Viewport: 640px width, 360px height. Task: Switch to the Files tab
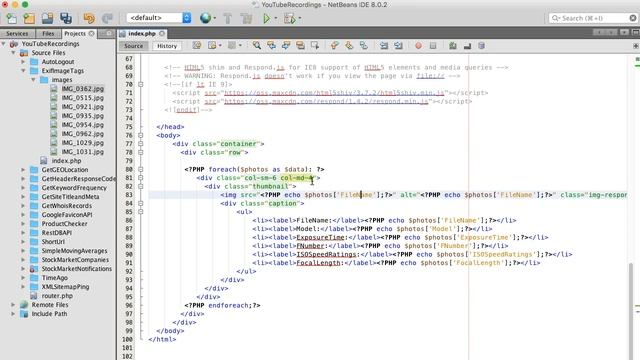(48, 33)
